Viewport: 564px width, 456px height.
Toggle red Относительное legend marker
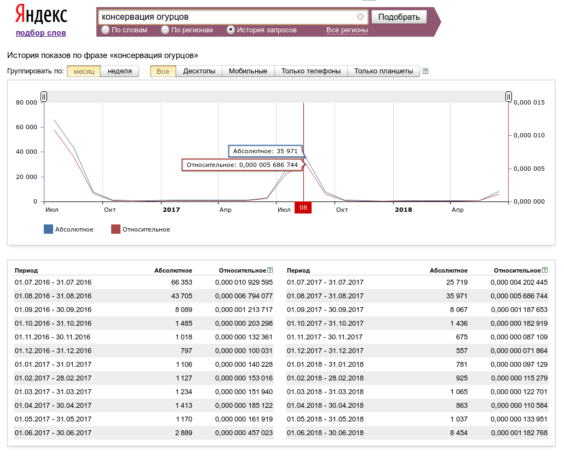tap(115, 229)
